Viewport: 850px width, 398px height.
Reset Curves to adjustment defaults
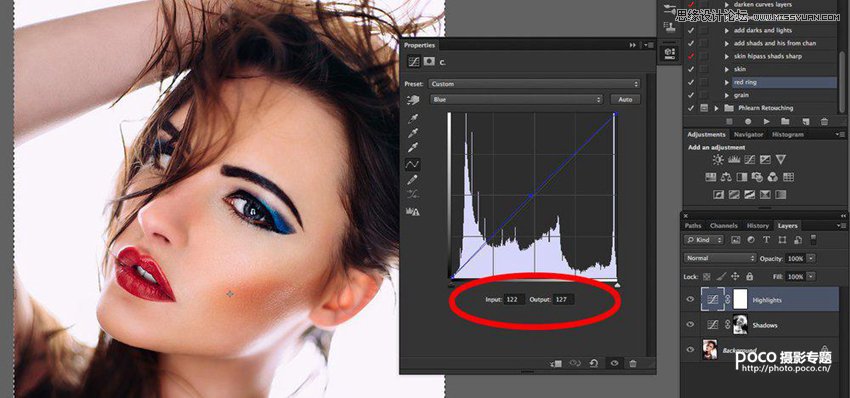pyautogui.click(x=594, y=363)
